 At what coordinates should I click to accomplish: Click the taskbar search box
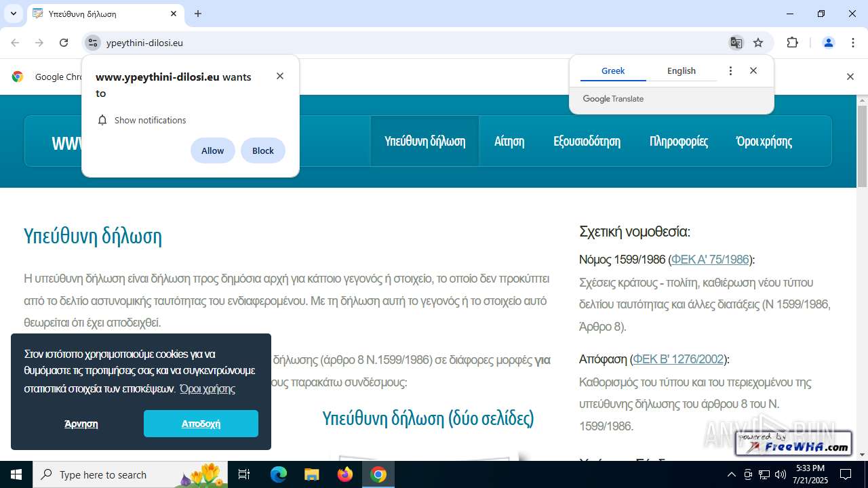pyautogui.click(x=130, y=474)
